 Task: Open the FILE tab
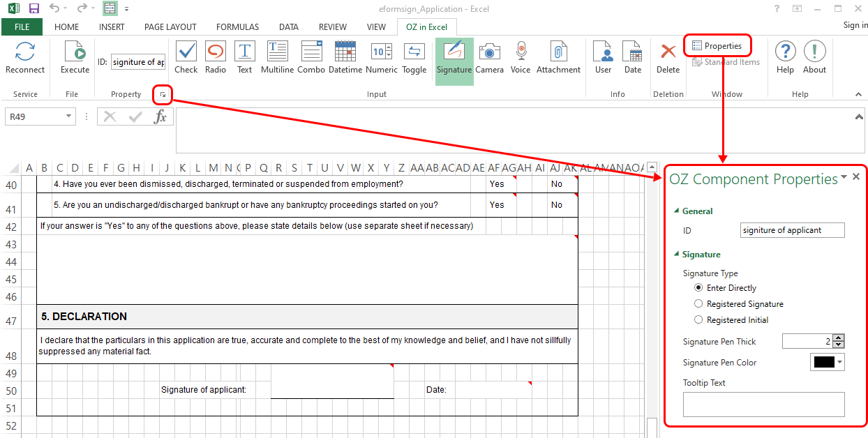pos(22,27)
